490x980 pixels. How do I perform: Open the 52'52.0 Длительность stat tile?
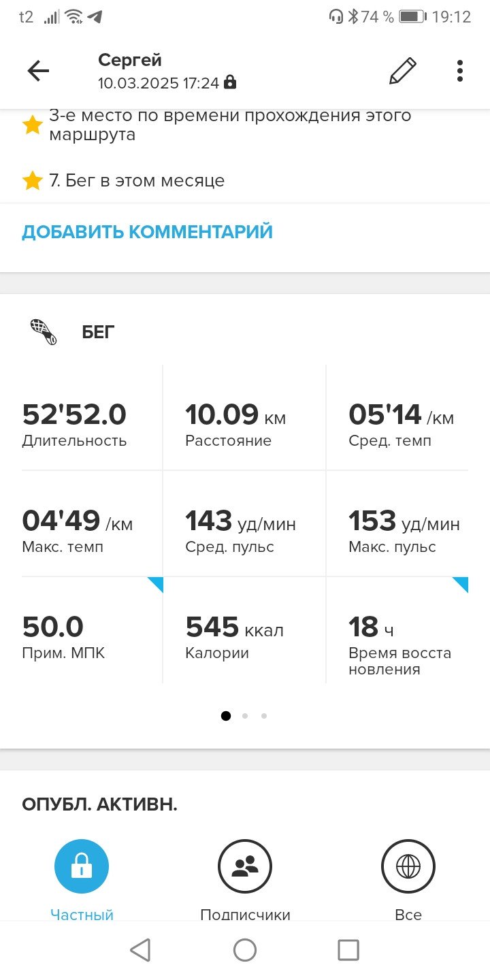coord(92,417)
